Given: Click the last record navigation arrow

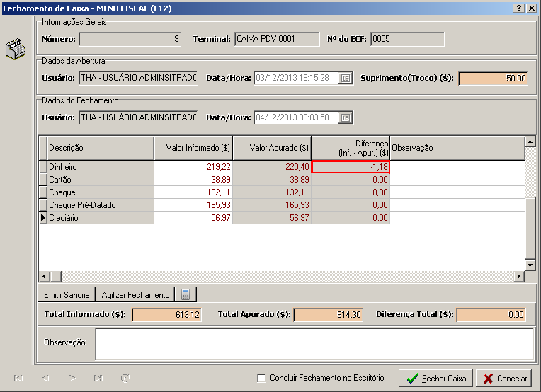Looking at the screenshot, I should (x=98, y=379).
